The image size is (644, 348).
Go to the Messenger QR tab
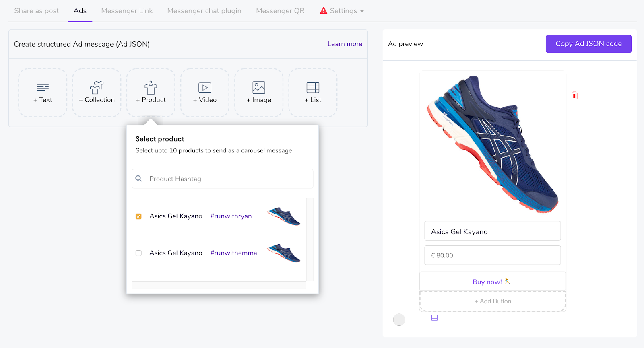[280, 11]
